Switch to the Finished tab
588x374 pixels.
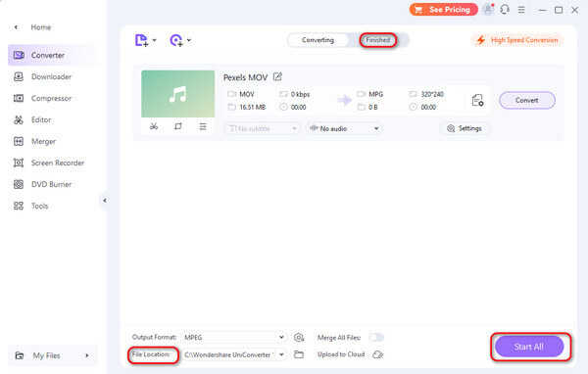coord(377,40)
